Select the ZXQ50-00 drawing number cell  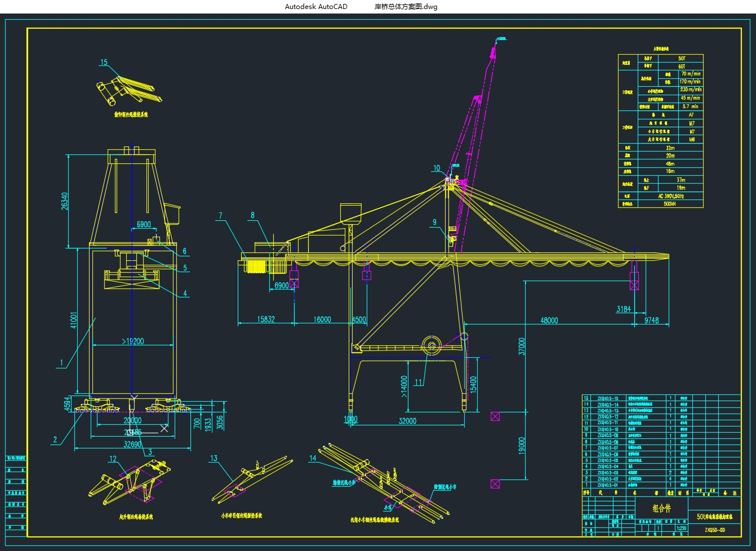pos(714,530)
